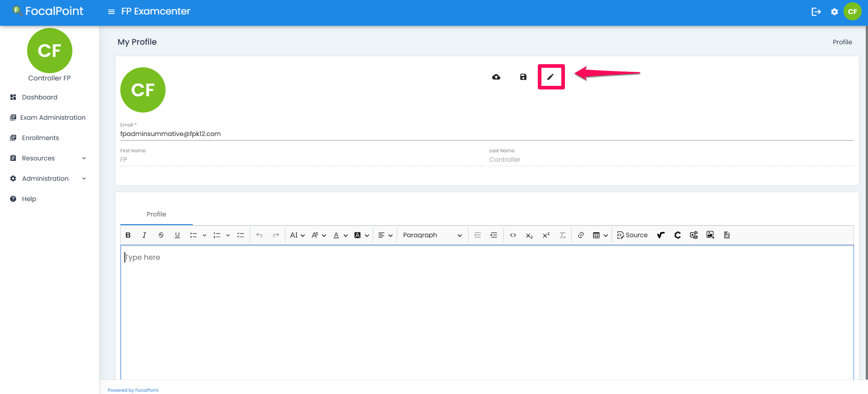The width and height of the screenshot is (868, 394).
Task: Click the pencil edit profile icon
Action: (x=550, y=77)
